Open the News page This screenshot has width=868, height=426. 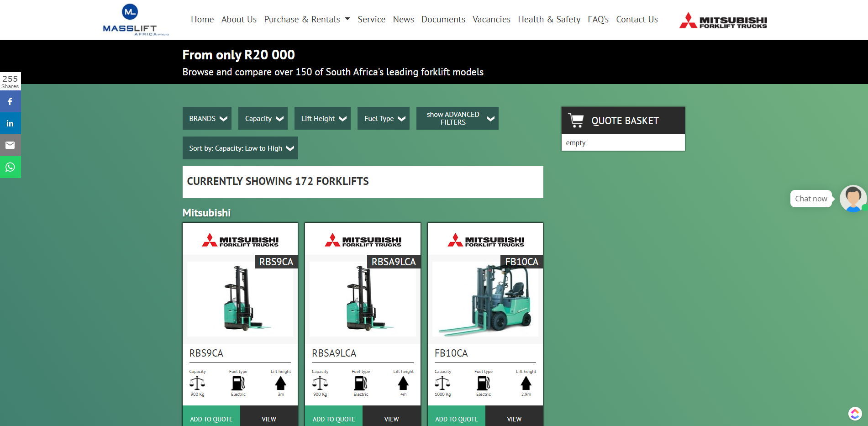point(404,19)
